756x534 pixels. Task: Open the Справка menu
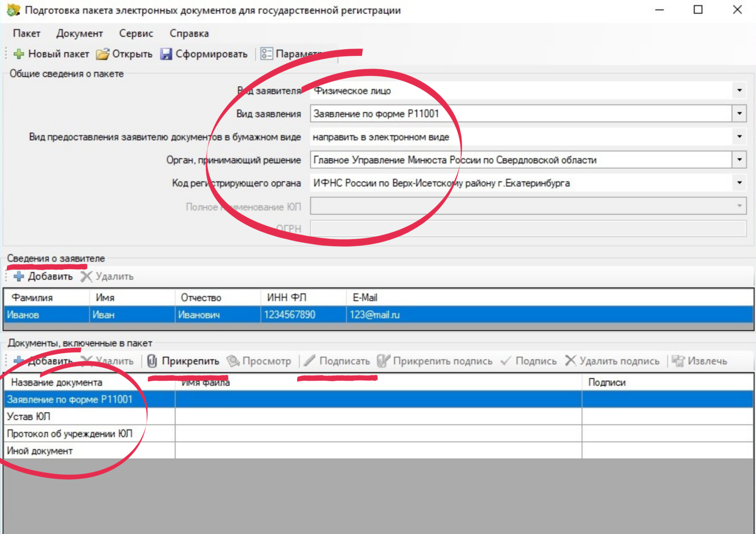point(189,33)
